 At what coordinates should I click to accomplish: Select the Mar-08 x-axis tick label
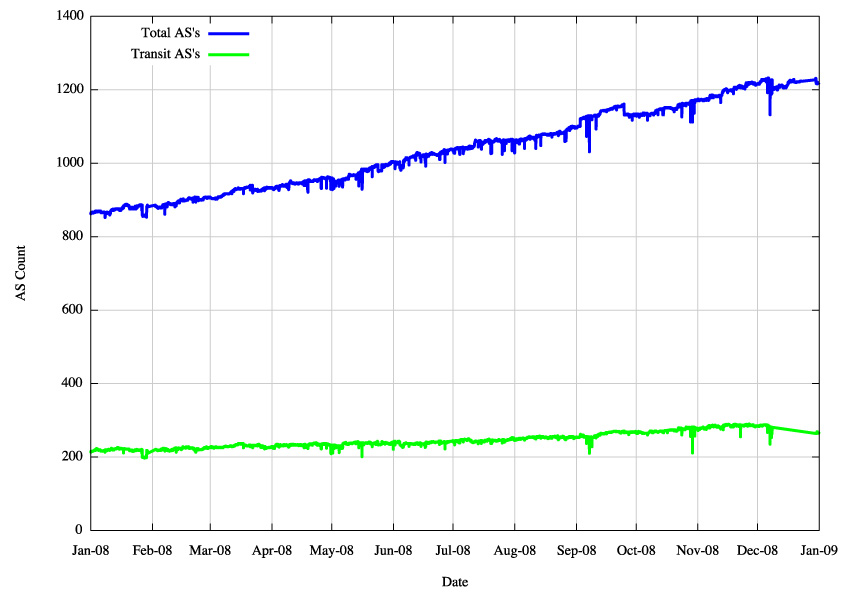pyautogui.click(x=210, y=550)
